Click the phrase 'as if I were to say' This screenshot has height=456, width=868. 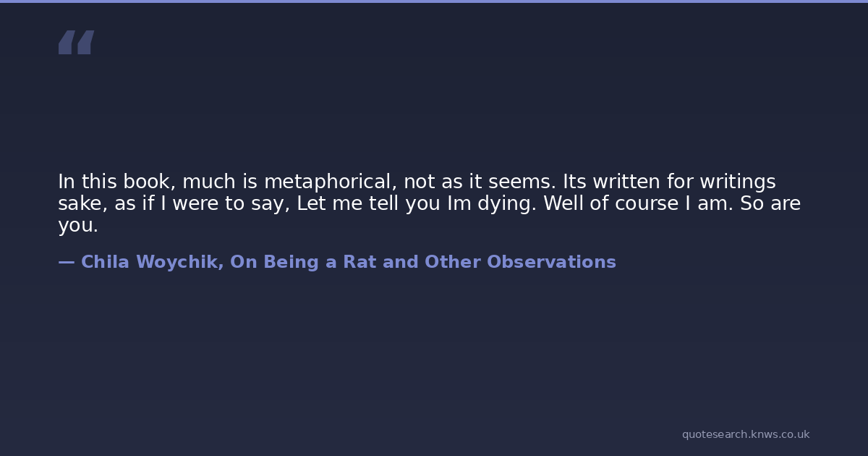pyautogui.click(x=202, y=203)
